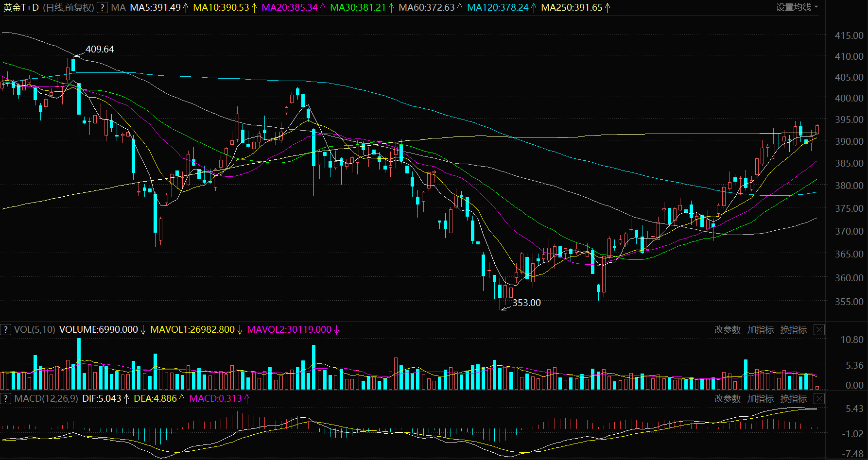Select the MA10:390.53 label
This screenshot has height=460, width=868.
point(221,8)
